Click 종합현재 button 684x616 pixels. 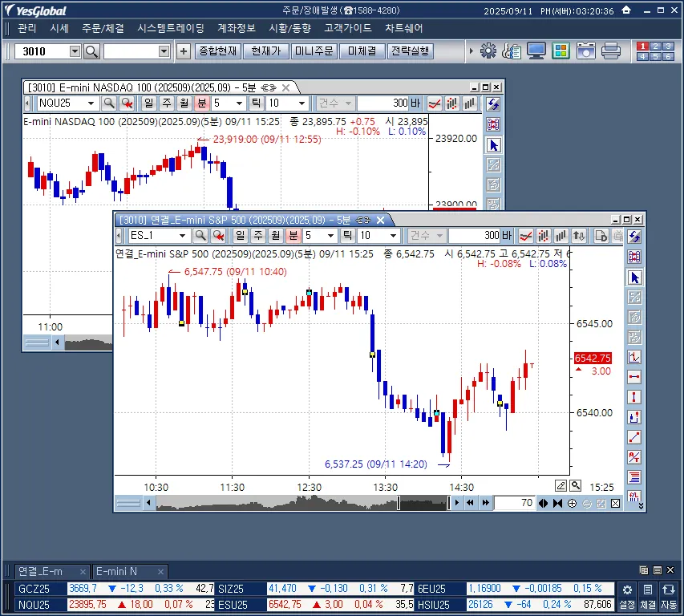tap(218, 51)
